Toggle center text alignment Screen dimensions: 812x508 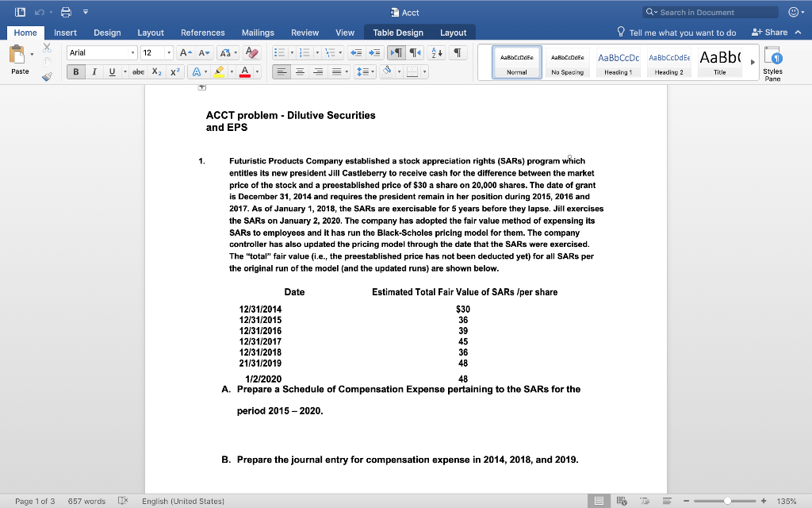pyautogui.click(x=300, y=71)
